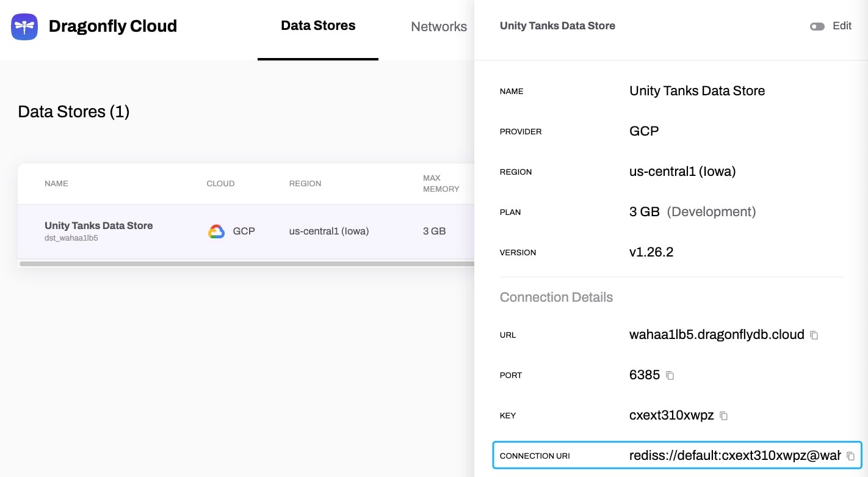This screenshot has width=868, height=477.
Task: Click the us-central1 (Iowa) table cell
Action: [x=329, y=231]
